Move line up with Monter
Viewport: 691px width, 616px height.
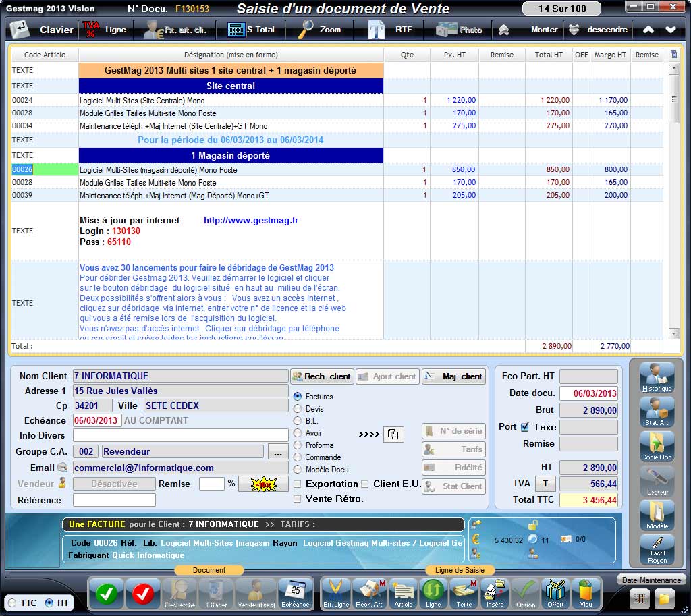click(528, 30)
